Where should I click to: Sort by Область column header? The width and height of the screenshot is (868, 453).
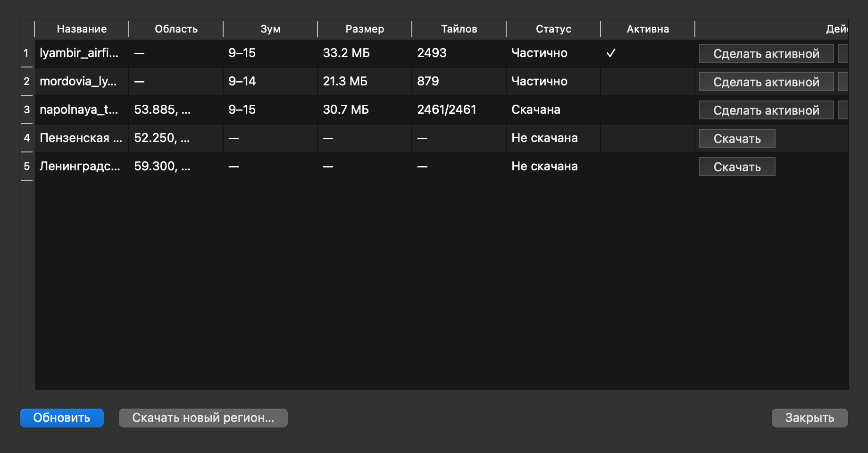pos(176,29)
